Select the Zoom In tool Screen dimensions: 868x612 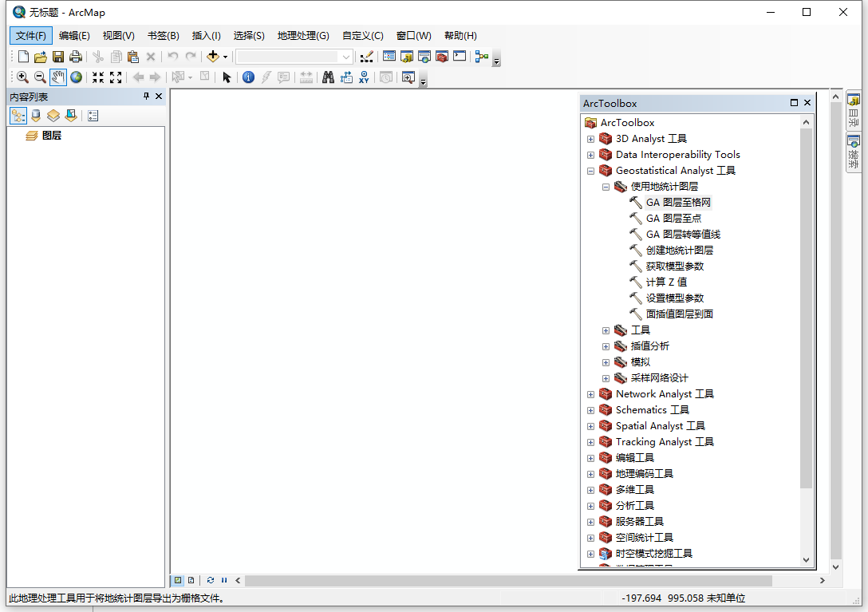click(22, 77)
